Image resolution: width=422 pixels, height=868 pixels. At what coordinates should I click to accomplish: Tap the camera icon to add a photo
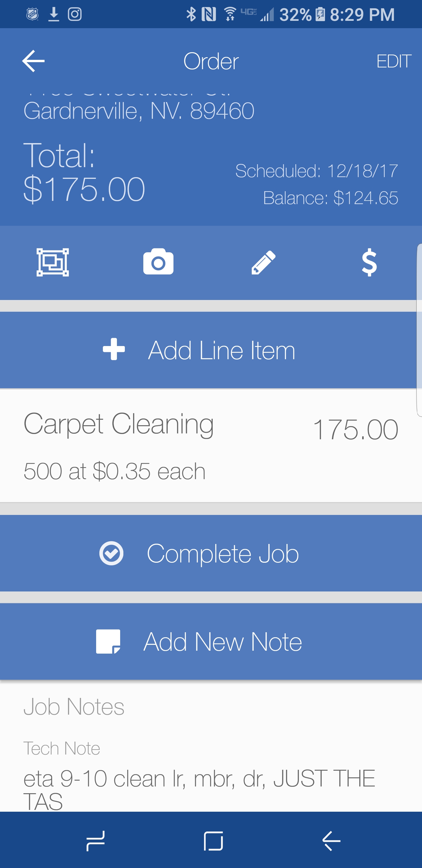tap(158, 262)
